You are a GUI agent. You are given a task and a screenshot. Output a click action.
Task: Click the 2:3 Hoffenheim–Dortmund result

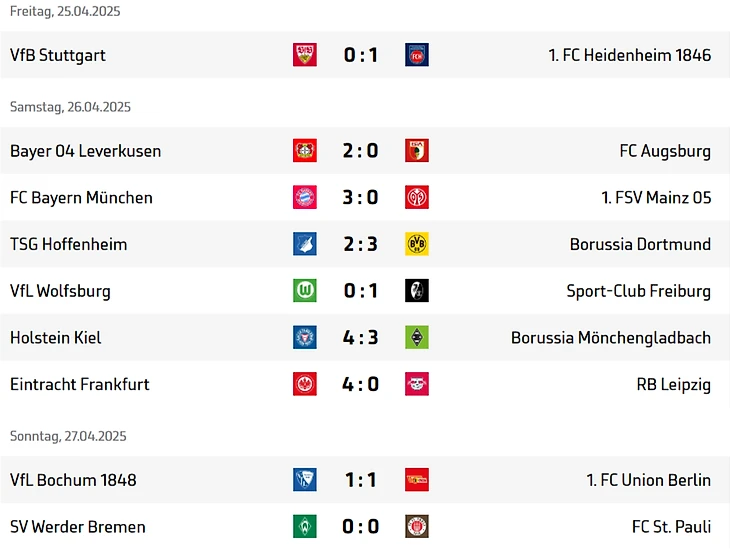361,244
